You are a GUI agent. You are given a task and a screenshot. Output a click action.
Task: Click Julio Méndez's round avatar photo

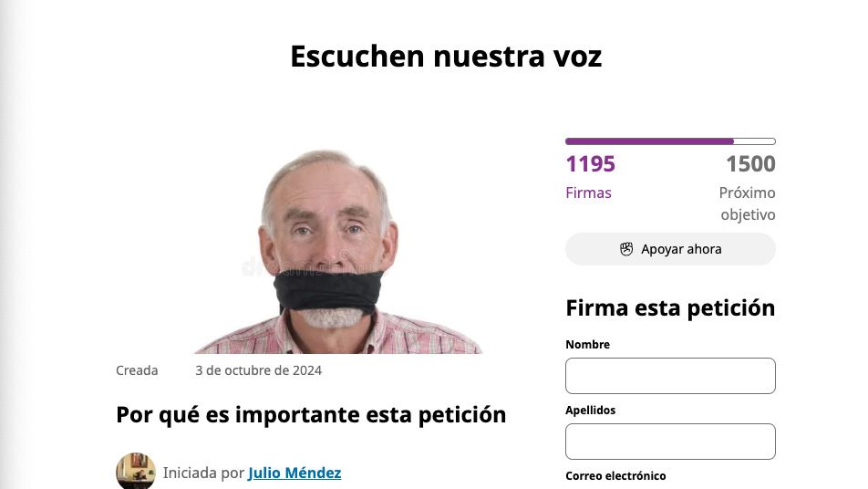coord(136,472)
